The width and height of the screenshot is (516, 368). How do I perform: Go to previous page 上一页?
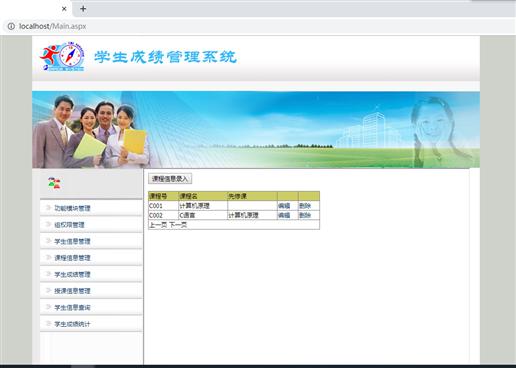coord(158,225)
